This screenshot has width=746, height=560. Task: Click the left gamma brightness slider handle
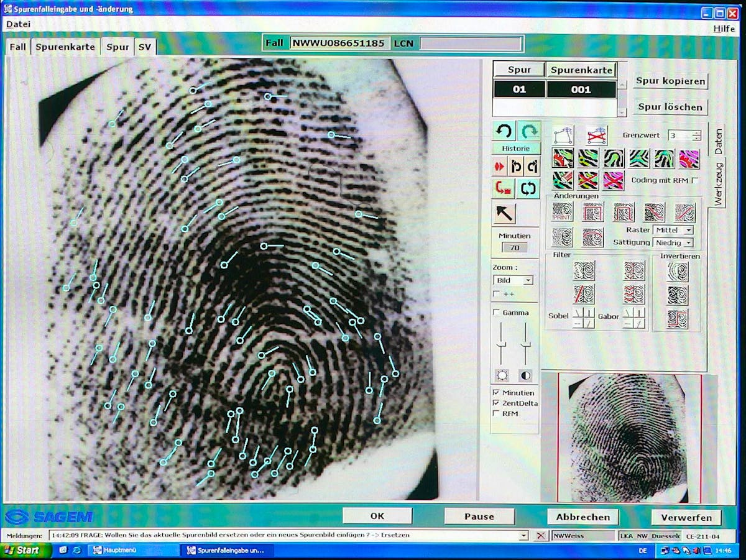click(x=501, y=344)
